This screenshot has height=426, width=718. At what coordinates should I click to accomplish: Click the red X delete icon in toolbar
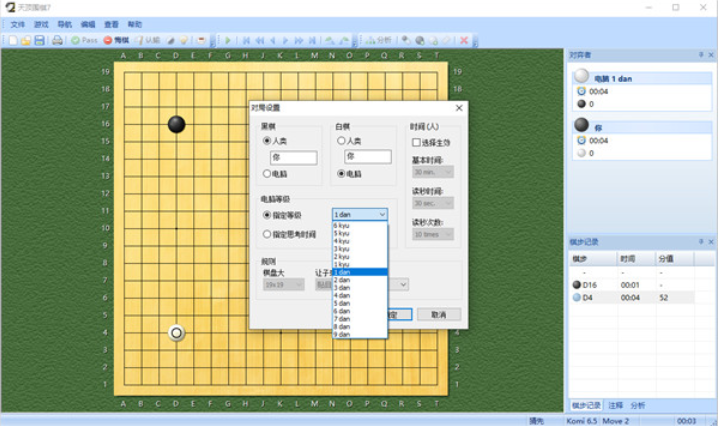(464, 40)
